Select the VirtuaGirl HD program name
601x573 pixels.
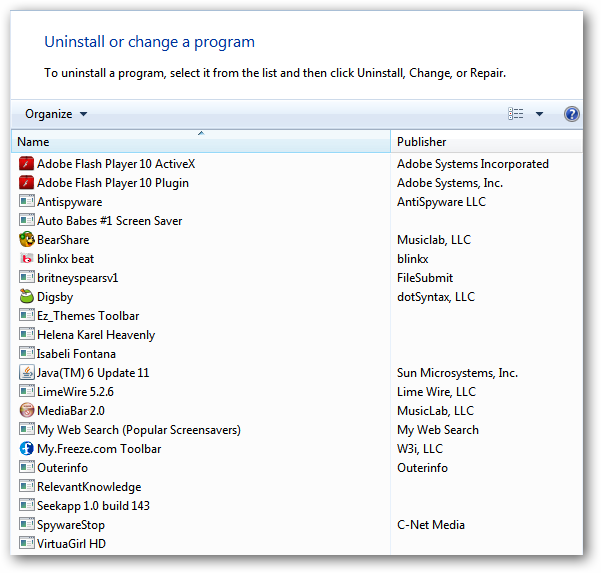(x=72, y=544)
